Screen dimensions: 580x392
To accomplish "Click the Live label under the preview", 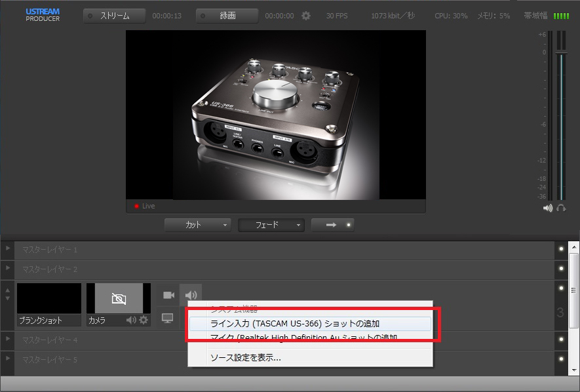I will point(148,206).
